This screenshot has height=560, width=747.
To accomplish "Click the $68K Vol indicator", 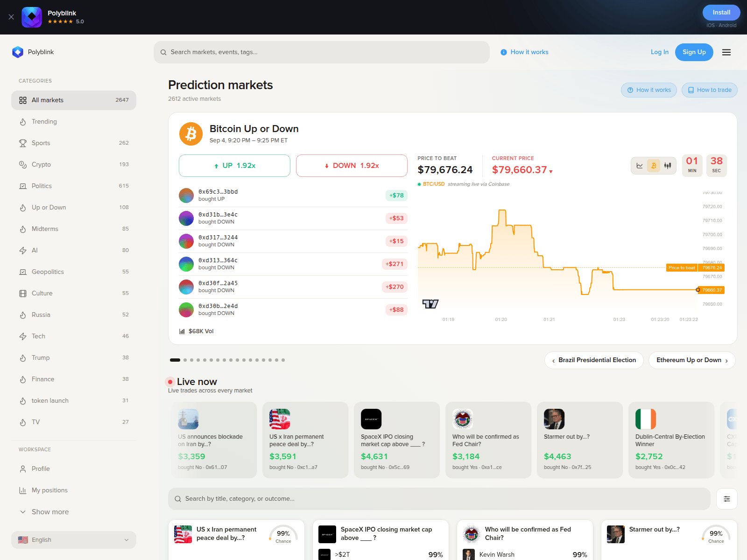I will pyautogui.click(x=197, y=331).
